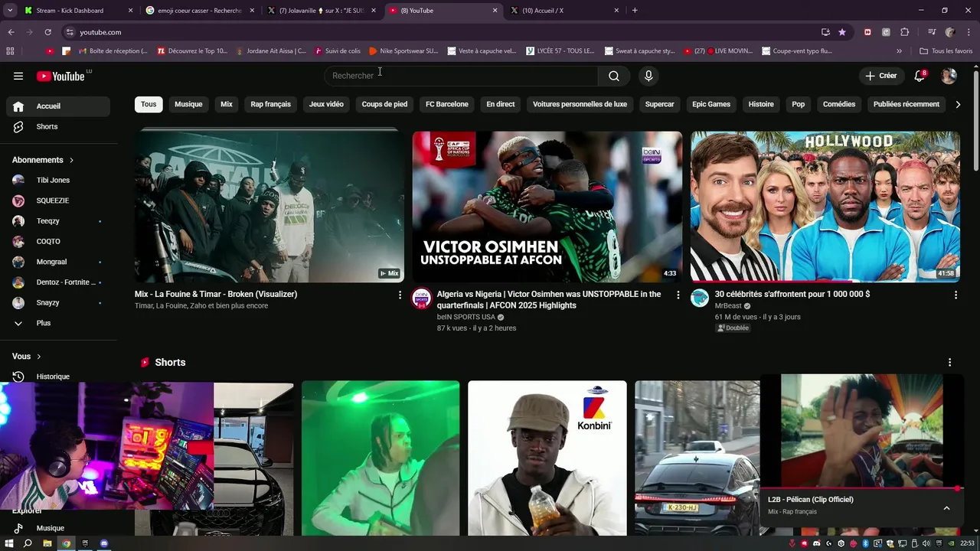Close the emoji coeur casser tab
The image size is (980, 551).
point(252,11)
